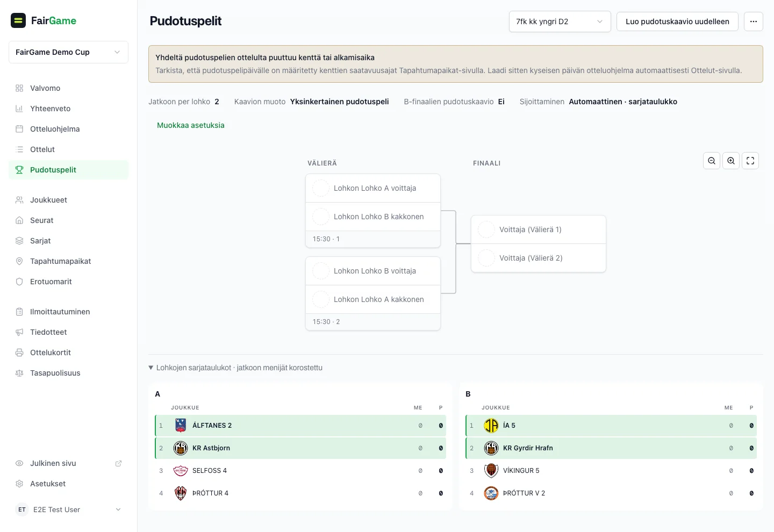
Task: Click the Julkinen sivu eye icon
Action: tap(19, 463)
